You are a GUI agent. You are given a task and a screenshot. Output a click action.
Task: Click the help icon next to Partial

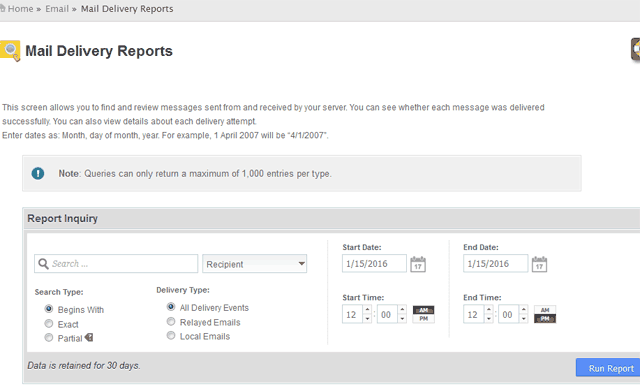89,338
